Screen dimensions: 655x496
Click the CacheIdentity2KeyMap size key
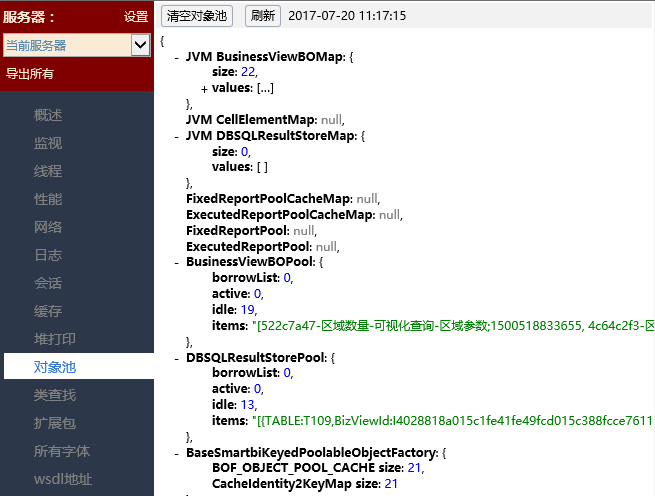pos(296,483)
